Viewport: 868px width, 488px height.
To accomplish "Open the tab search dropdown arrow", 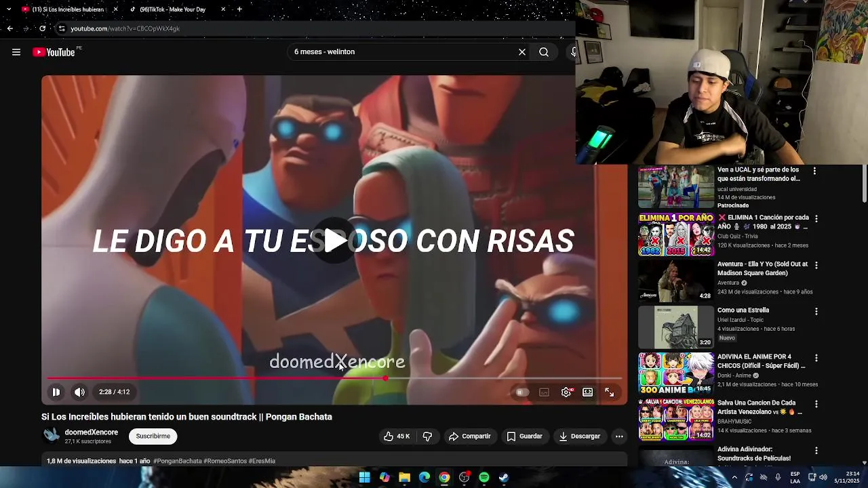I will pyautogui.click(x=9, y=9).
